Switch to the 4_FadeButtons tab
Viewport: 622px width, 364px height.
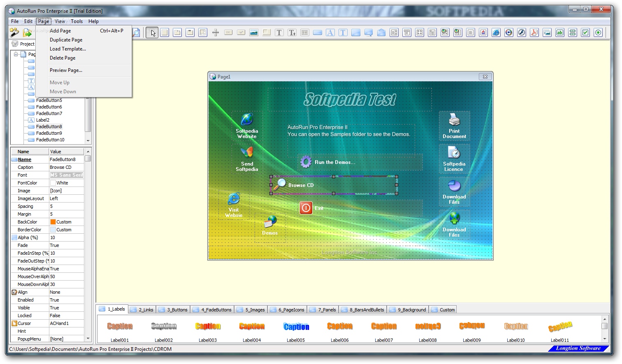pyautogui.click(x=212, y=310)
